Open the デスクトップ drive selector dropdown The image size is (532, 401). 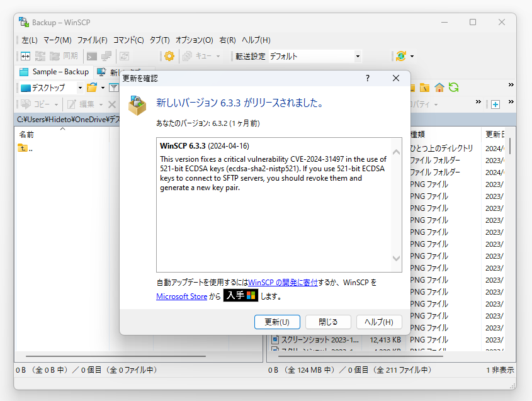[81, 88]
